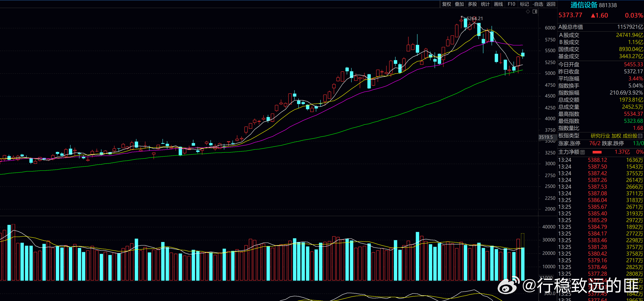
Task: Open the F10 info page
Action: [x=511, y=4]
